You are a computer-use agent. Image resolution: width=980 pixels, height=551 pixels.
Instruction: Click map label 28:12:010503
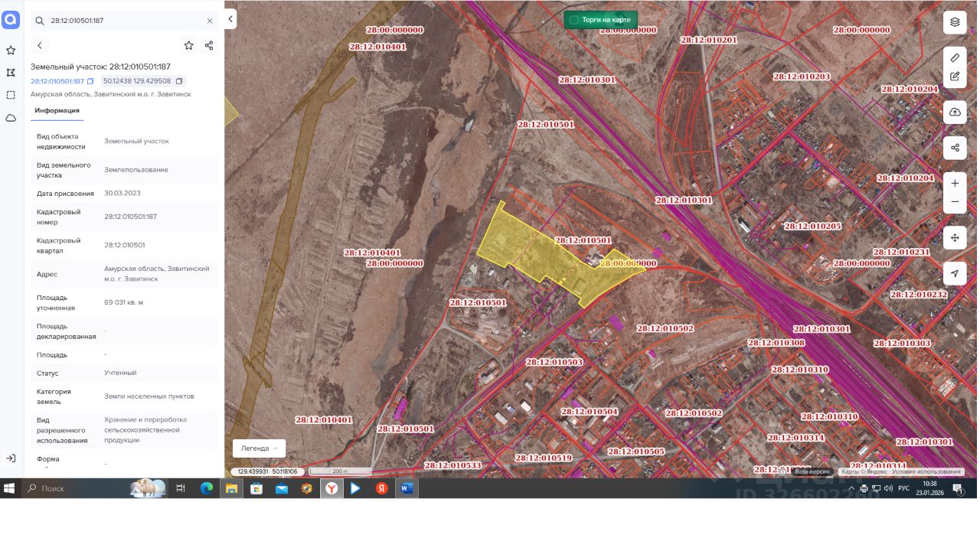coord(554,362)
